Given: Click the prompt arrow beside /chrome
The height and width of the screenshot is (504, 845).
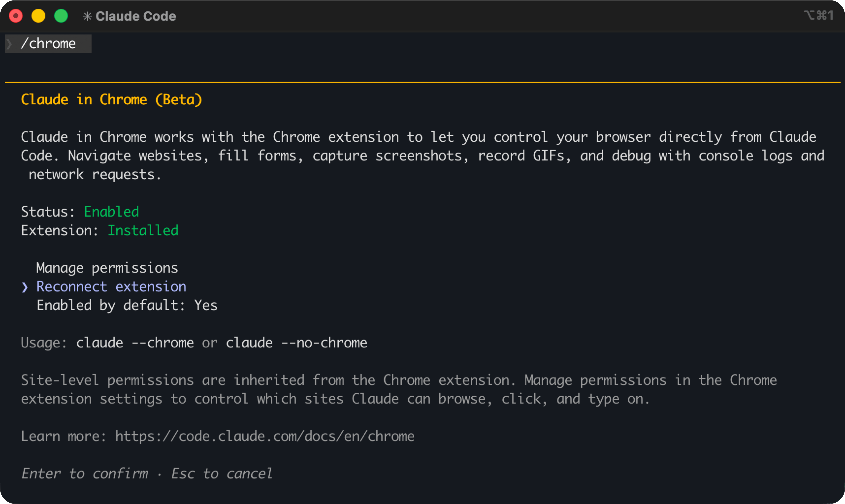Looking at the screenshot, I should point(9,44).
